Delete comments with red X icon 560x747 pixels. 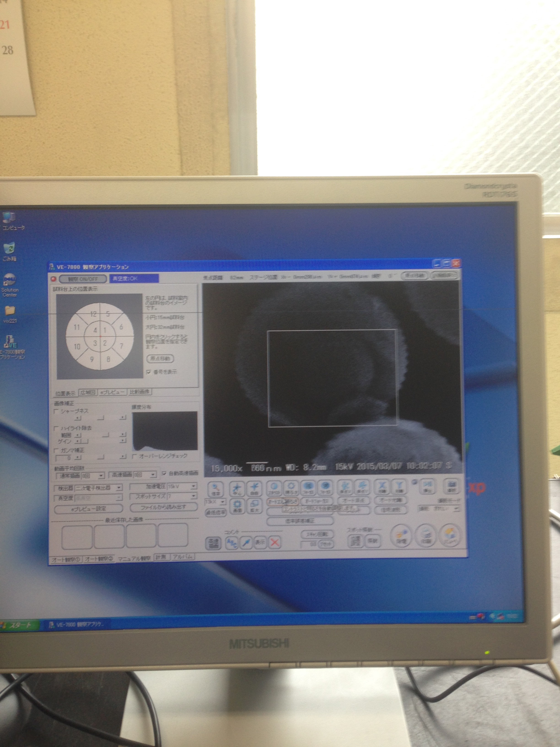click(x=275, y=542)
